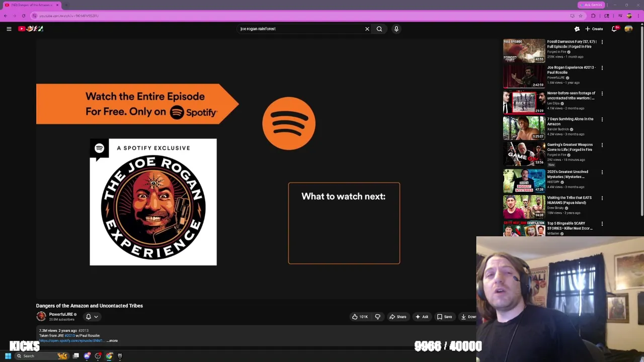Open 'Gaming's Greatest Weapons' video title

570,147
